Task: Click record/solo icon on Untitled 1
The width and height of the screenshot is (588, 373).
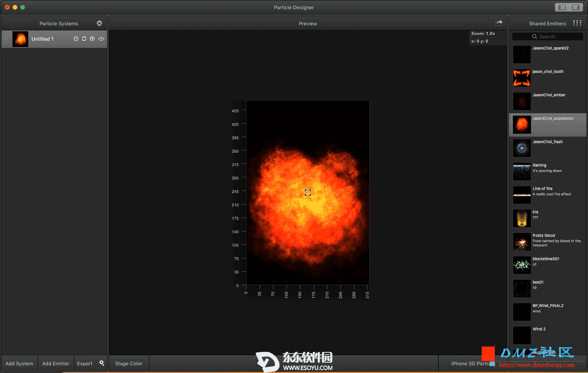Action: 76,39
